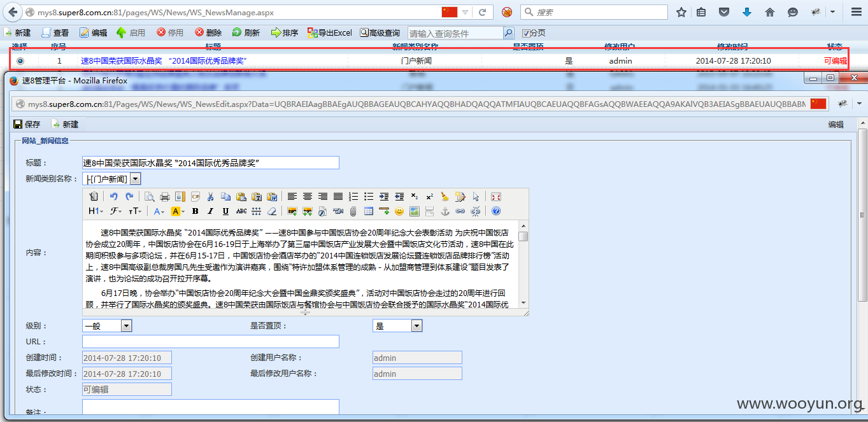Click 排序 sort button

[285, 33]
